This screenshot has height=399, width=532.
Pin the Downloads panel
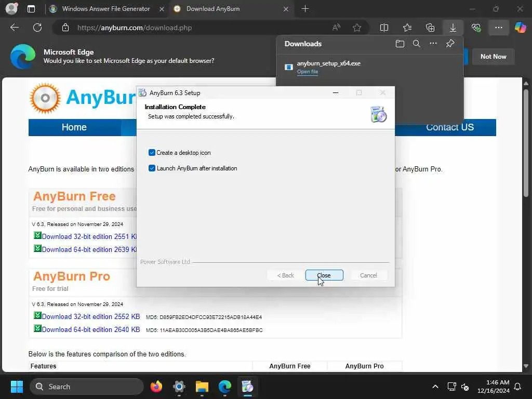coord(450,44)
